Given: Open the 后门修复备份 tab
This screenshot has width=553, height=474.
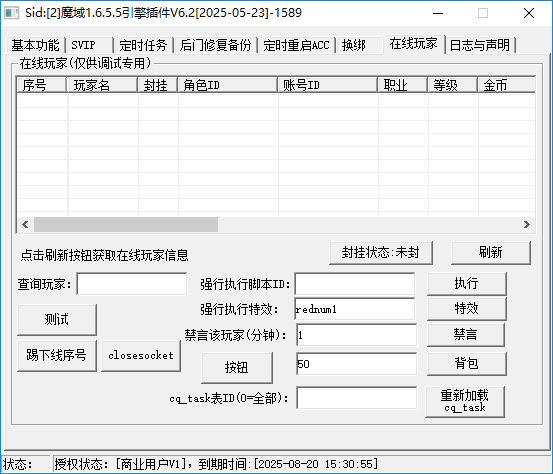Looking at the screenshot, I should [x=215, y=45].
